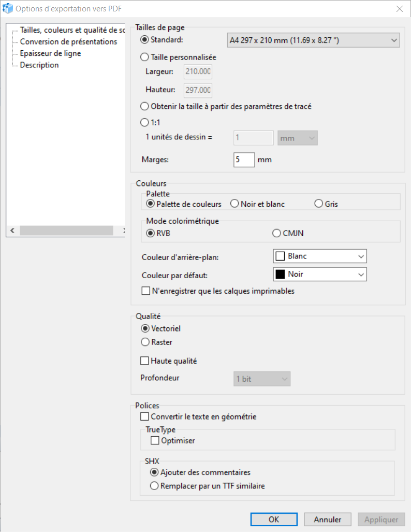Viewport: 411px width, 532px height.
Task: Click the app icon in title bar
Action: point(8,8)
